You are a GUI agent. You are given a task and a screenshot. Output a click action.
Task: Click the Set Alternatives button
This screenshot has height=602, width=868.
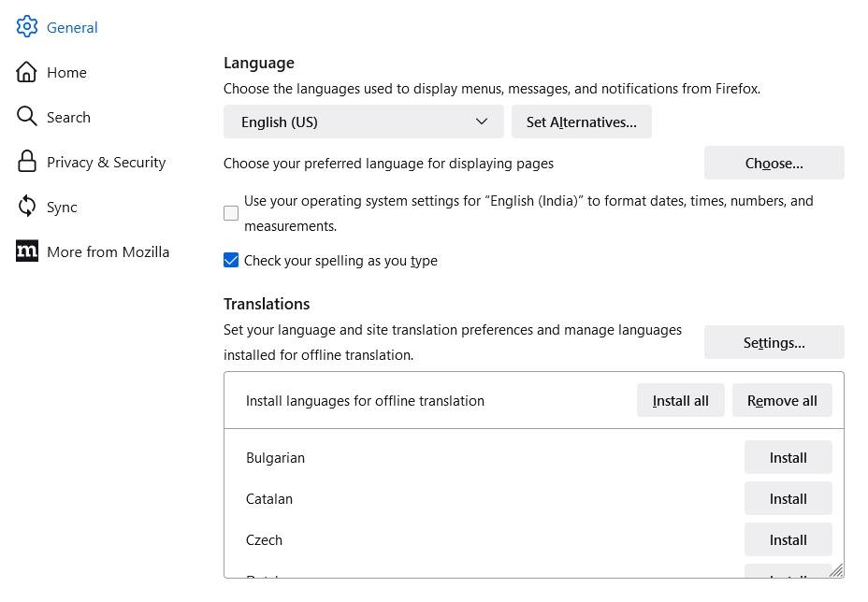(x=581, y=122)
